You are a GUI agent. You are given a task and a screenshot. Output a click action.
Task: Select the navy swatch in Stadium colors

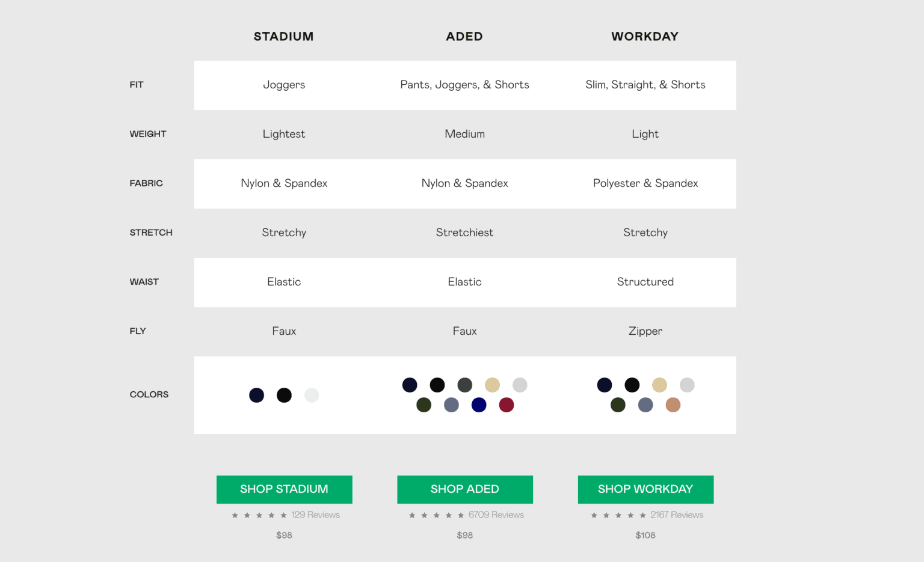pos(257,395)
